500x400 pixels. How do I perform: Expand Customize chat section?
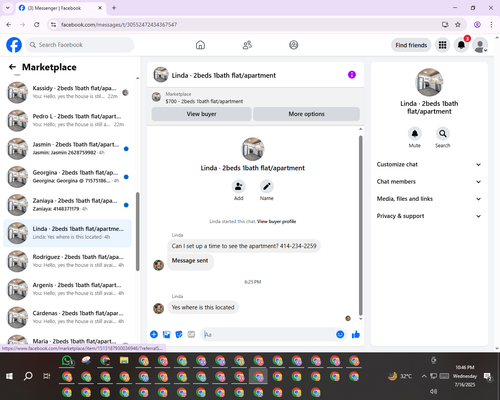[x=429, y=164]
